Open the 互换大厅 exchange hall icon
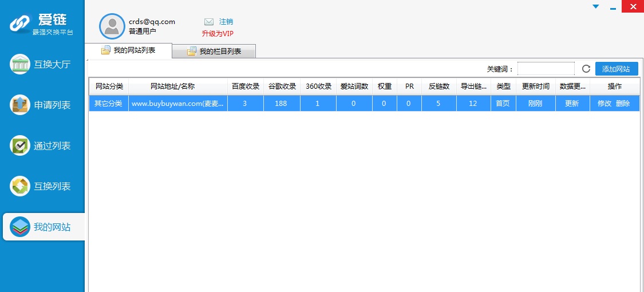644x292 pixels. tap(21, 64)
